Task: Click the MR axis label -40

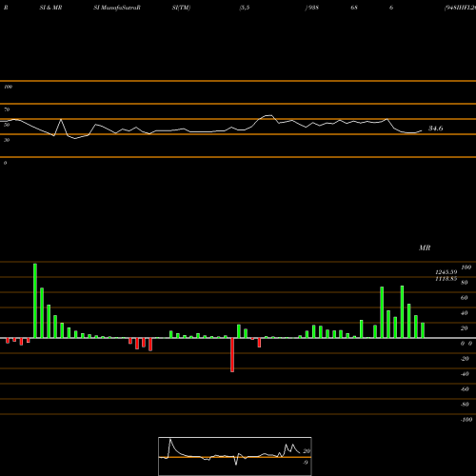Action: click(465, 374)
